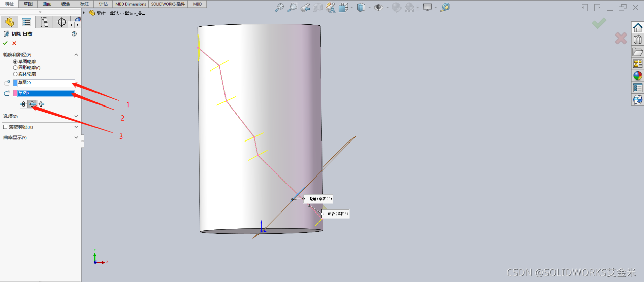
Task: Click the View Orientation cube icon
Action: click(x=343, y=7)
